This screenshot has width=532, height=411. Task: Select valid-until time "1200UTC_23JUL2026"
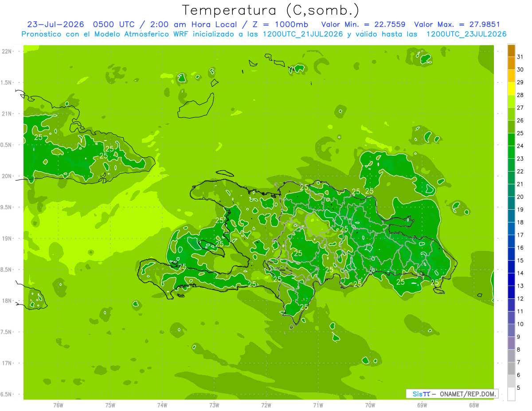coord(466,34)
